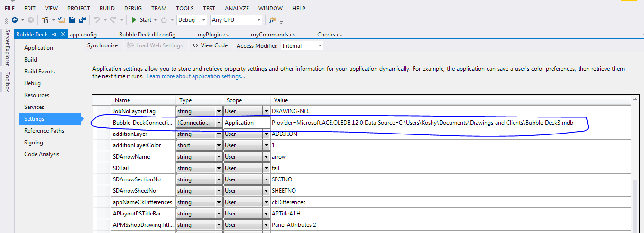Open the Debug solution configuration dropdown
Image resolution: width=644 pixels, height=233 pixels.
coord(192,20)
